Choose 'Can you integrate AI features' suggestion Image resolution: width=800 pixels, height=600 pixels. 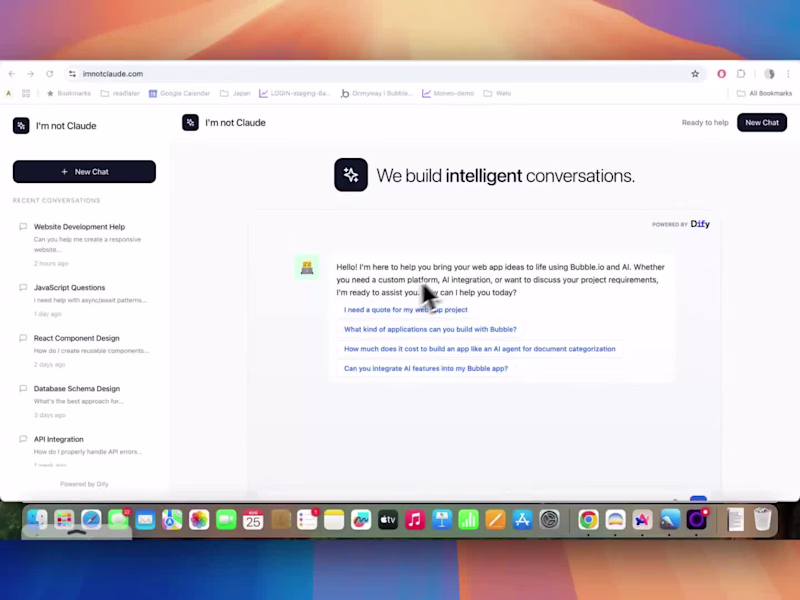[x=426, y=368]
